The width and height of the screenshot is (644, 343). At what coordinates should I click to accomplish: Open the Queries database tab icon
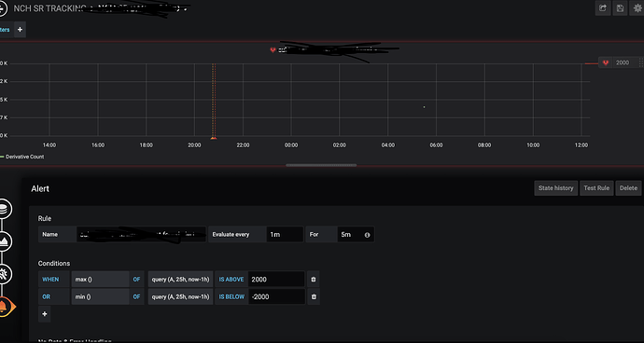4,209
